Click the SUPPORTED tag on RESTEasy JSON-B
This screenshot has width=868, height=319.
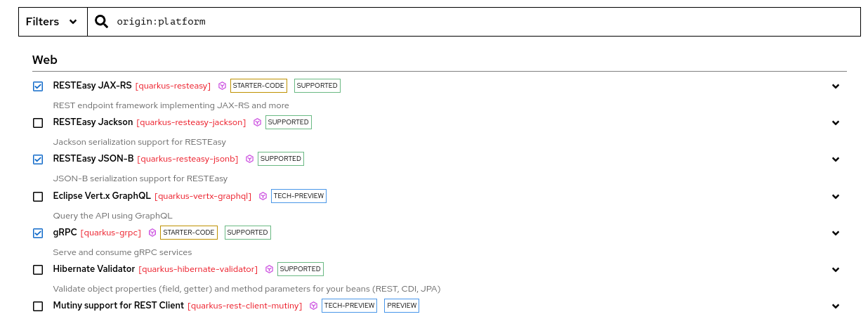(x=281, y=159)
